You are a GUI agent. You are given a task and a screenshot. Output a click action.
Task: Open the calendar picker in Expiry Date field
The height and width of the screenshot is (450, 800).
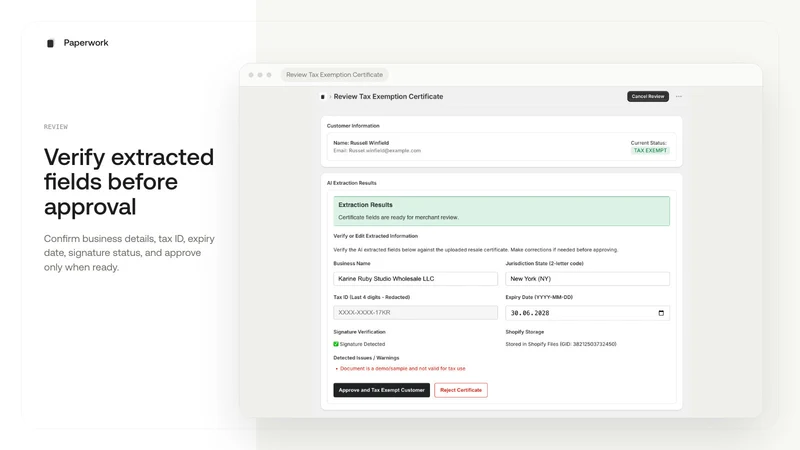click(x=661, y=313)
